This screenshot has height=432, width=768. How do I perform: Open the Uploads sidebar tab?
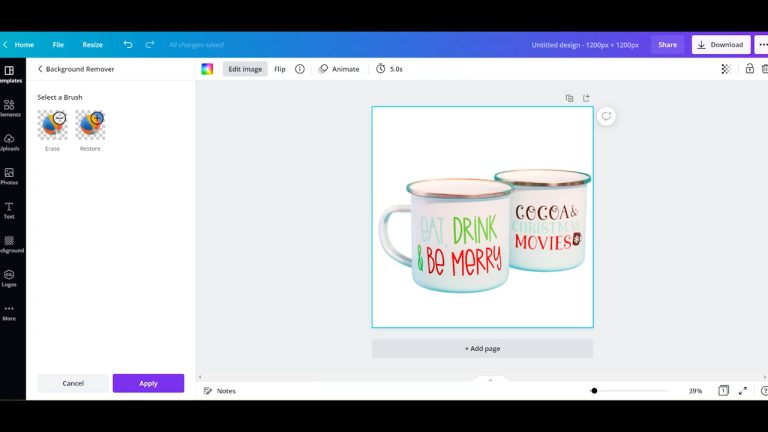pos(9,142)
